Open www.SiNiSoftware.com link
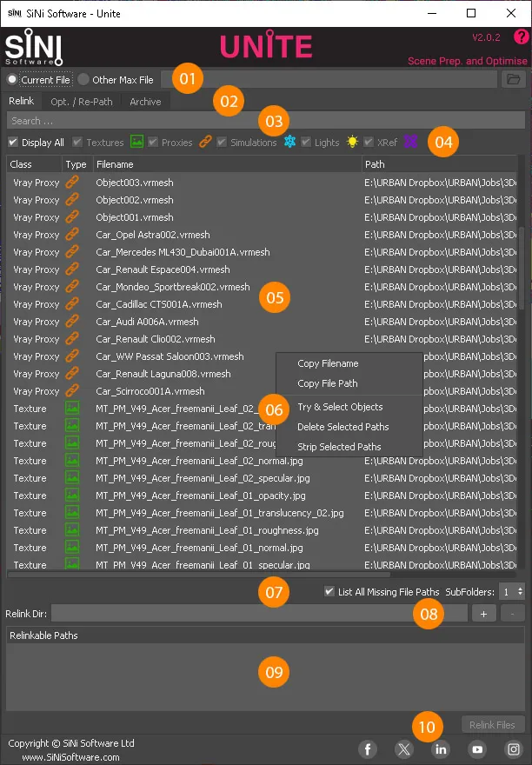Screen dimensions: 532x765 (70, 757)
